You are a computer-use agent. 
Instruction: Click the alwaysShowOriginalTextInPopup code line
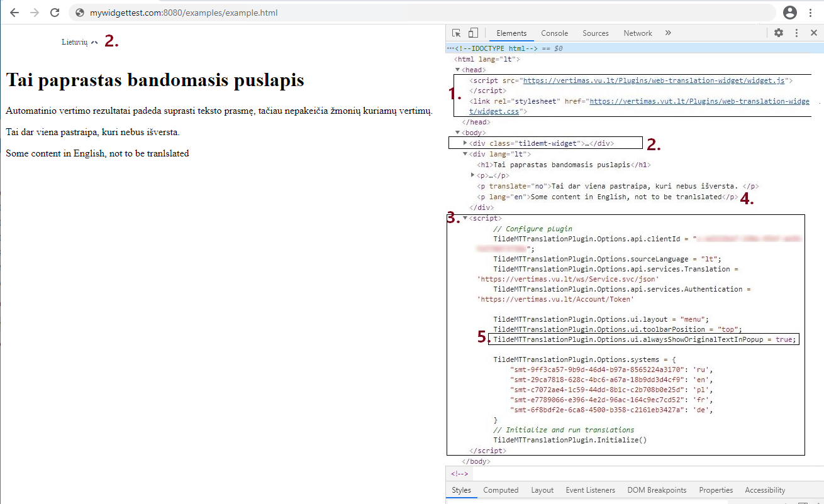[645, 339]
